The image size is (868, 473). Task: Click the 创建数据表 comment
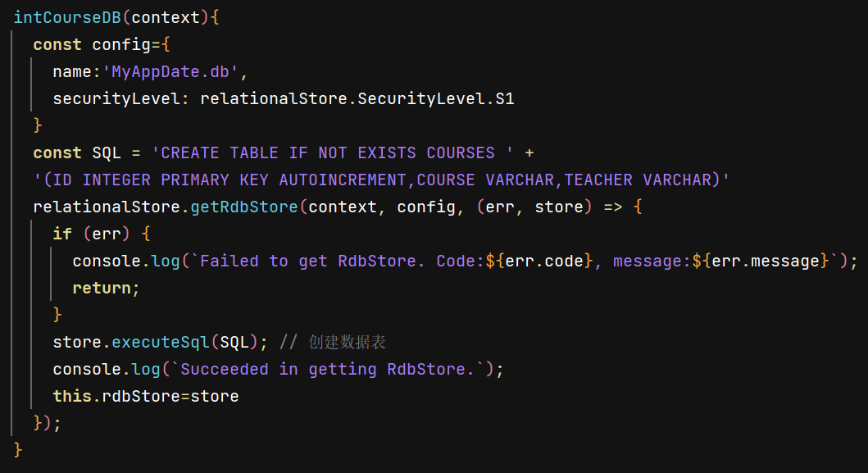point(347,343)
